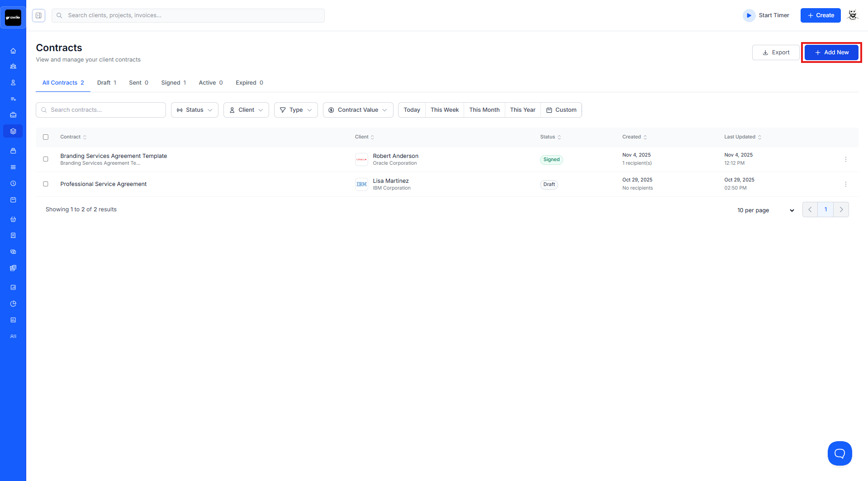Click the Robert Anderson client name

pyautogui.click(x=395, y=156)
